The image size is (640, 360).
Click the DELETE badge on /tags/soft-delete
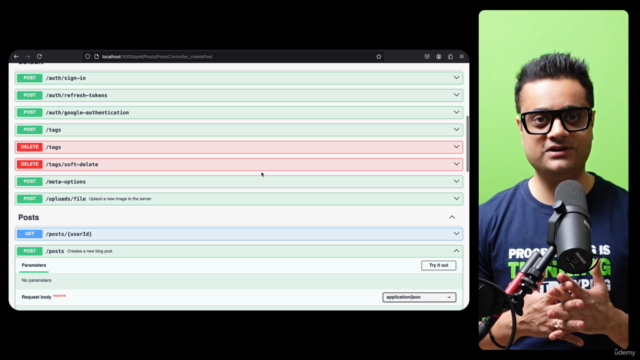(x=29, y=164)
